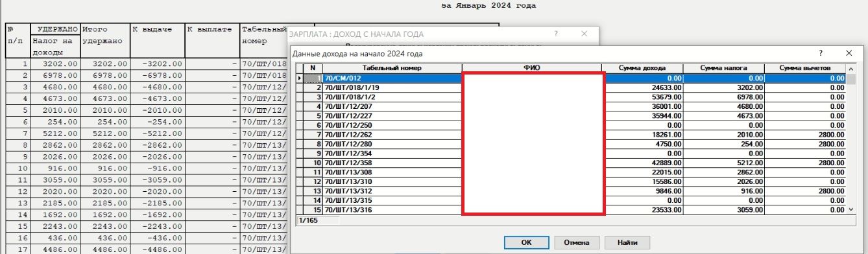Click help question mark in Данные дохода dialog
The height and width of the screenshot is (254, 868).
(821, 53)
